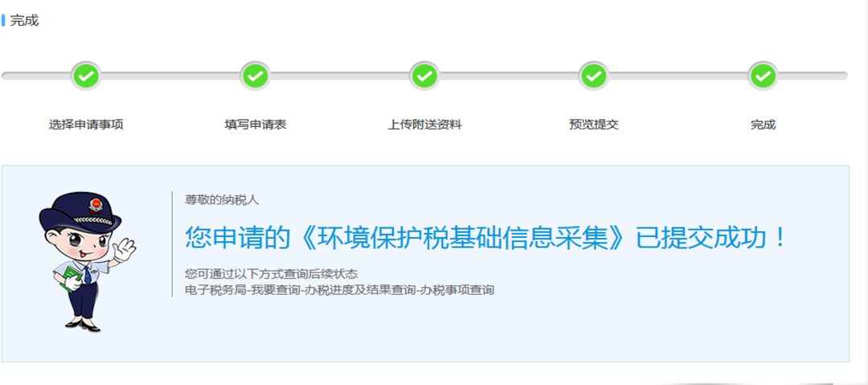
Task: Click the tax officer mascot's face
Action: coord(83,241)
